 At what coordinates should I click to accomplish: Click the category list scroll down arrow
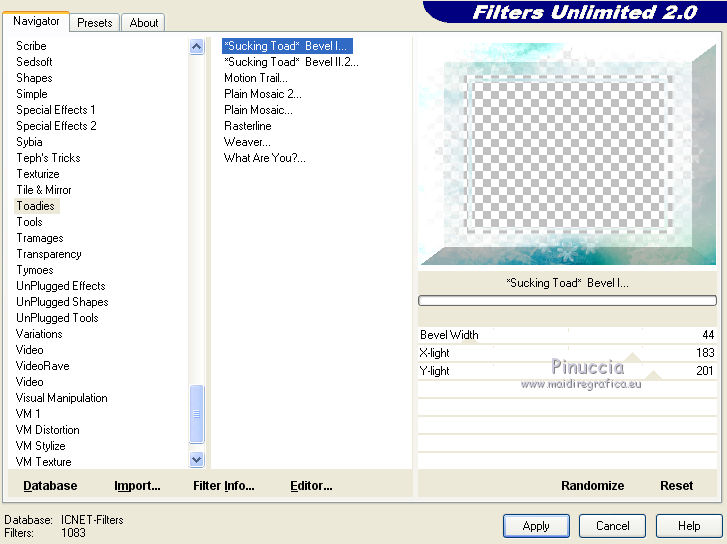(x=197, y=459)
